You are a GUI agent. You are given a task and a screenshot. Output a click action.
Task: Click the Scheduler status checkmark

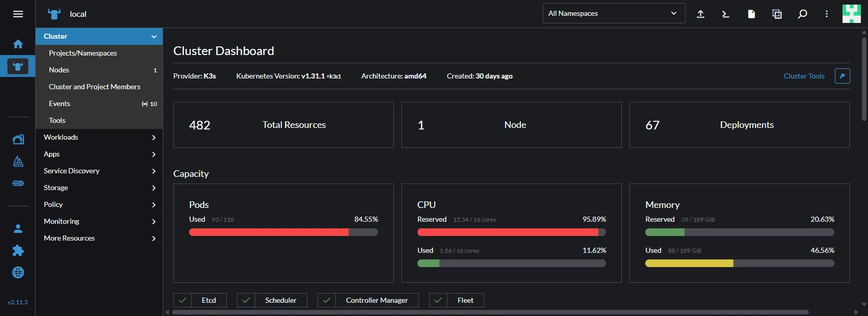click(246, 300)
